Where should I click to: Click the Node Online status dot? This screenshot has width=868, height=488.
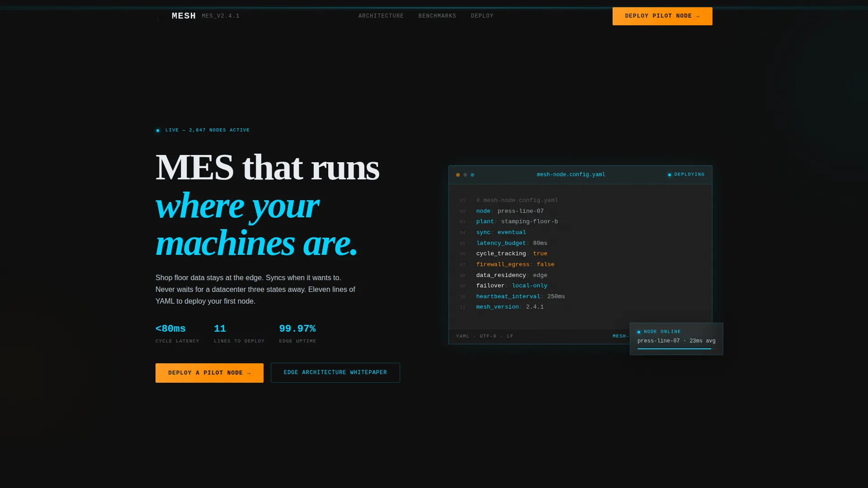click(639, 332)
